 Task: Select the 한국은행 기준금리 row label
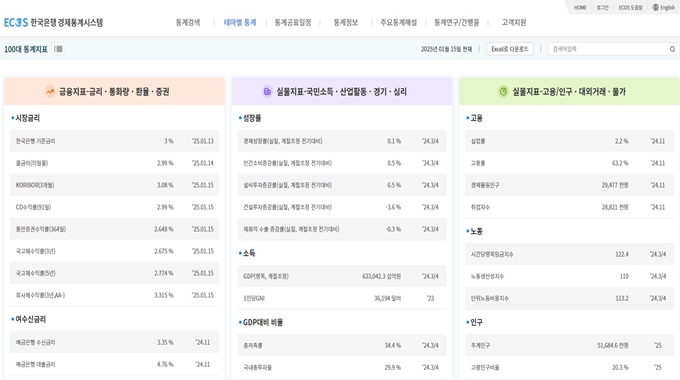point(36,141)
